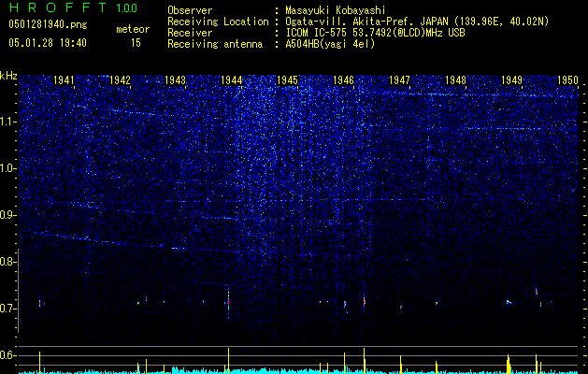Click the 1941 time axis label

(64, 79)
